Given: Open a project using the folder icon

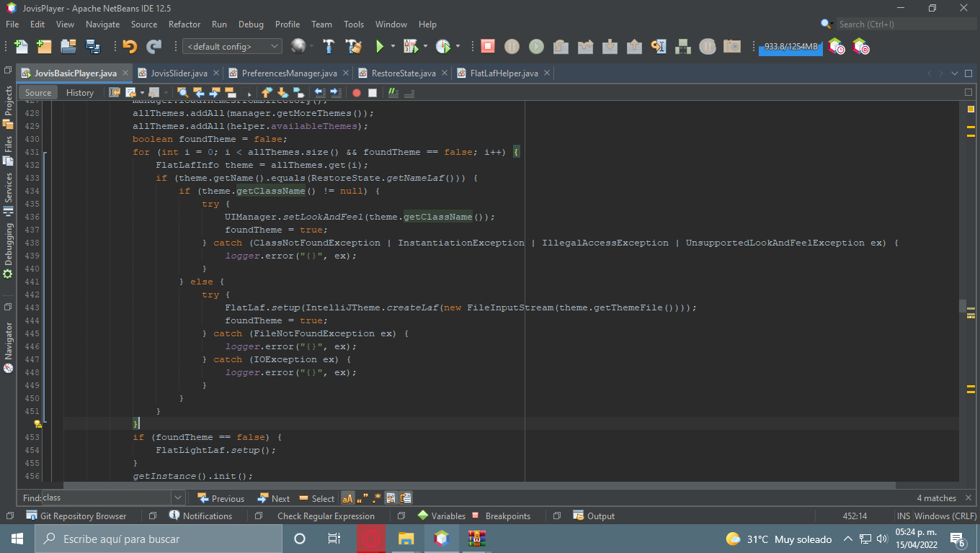Looking at the screenshot, I should coord(68,47).
